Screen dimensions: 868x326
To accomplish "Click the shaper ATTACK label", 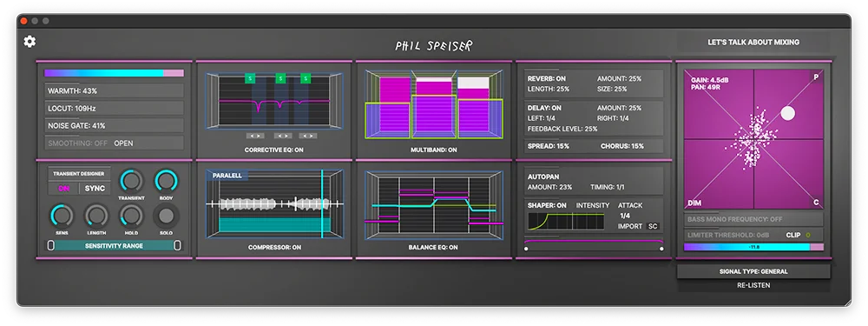I will (630, 206).
